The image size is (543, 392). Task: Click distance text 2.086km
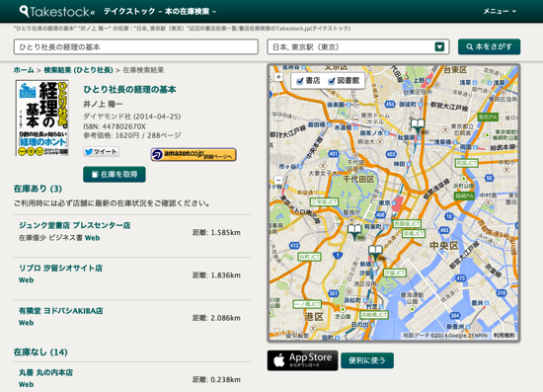(x=217, y=318)
